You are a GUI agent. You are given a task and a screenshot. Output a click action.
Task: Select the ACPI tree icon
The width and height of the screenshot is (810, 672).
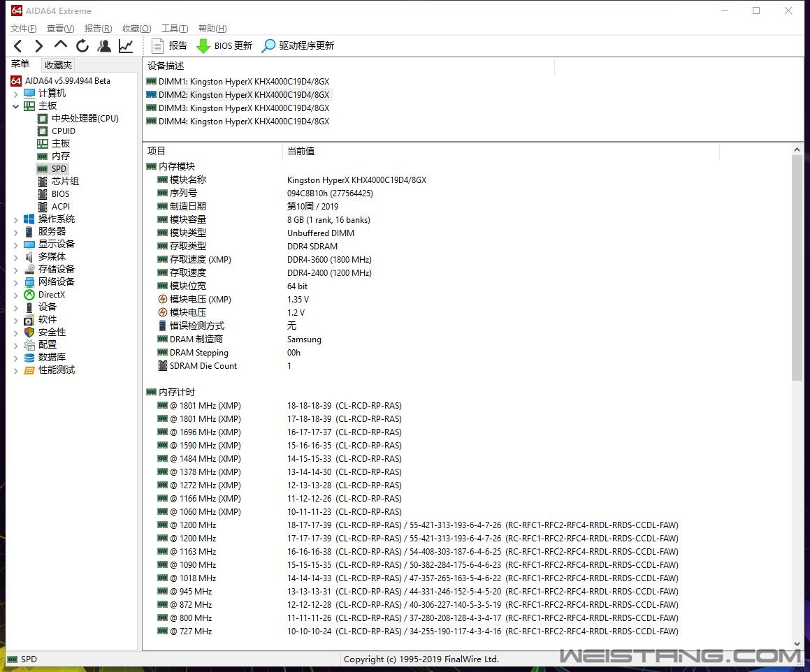(43, 207)
